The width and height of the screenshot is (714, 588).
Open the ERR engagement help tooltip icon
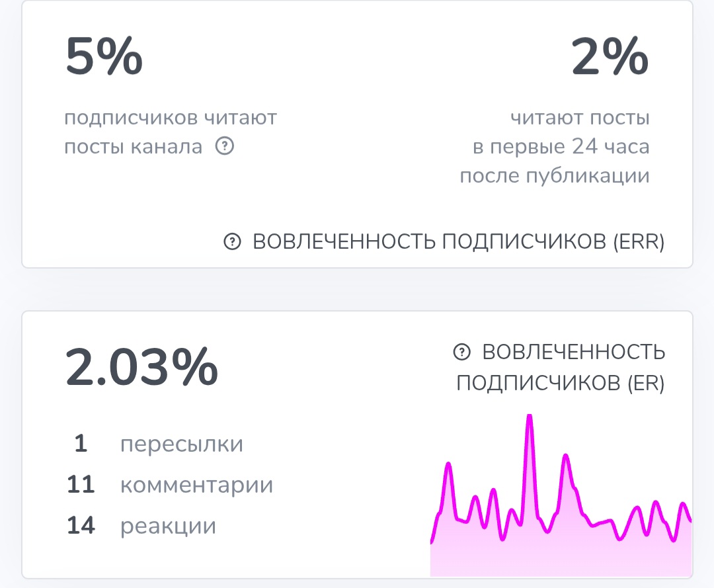(x=231, y=243)
